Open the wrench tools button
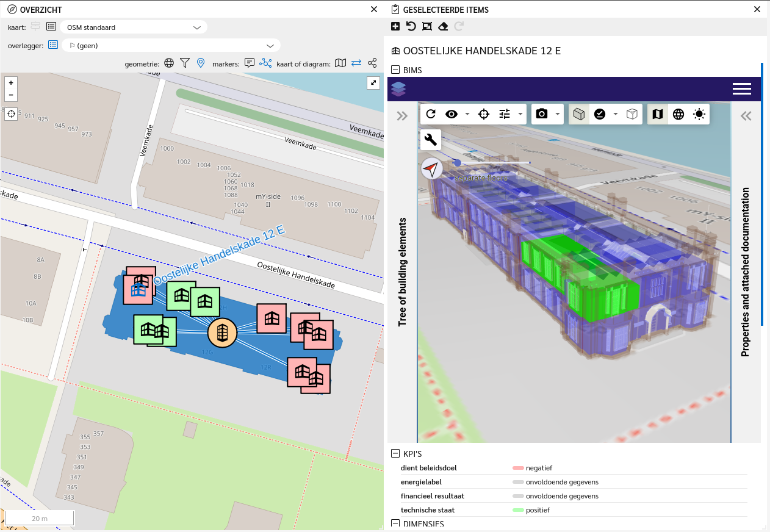Image resolution: width=770 pixels, height=532 pixels. (430, 140)
